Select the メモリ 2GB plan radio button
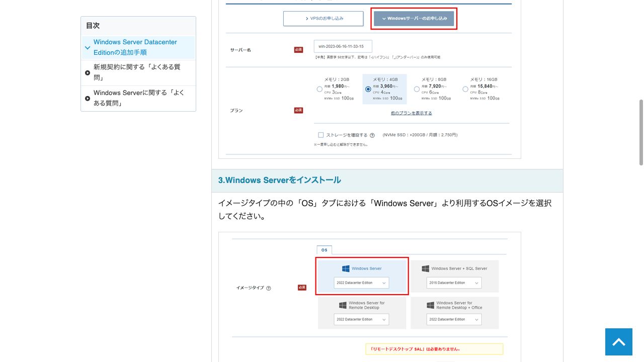Screen dimensions: 644x362 pyautogui.click(x=319, y=89)
